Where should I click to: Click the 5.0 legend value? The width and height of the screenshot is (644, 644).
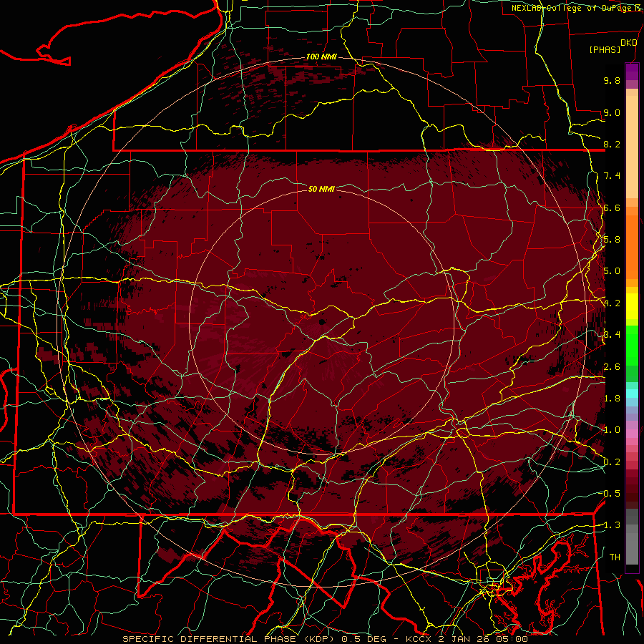[x=612, y=271]
